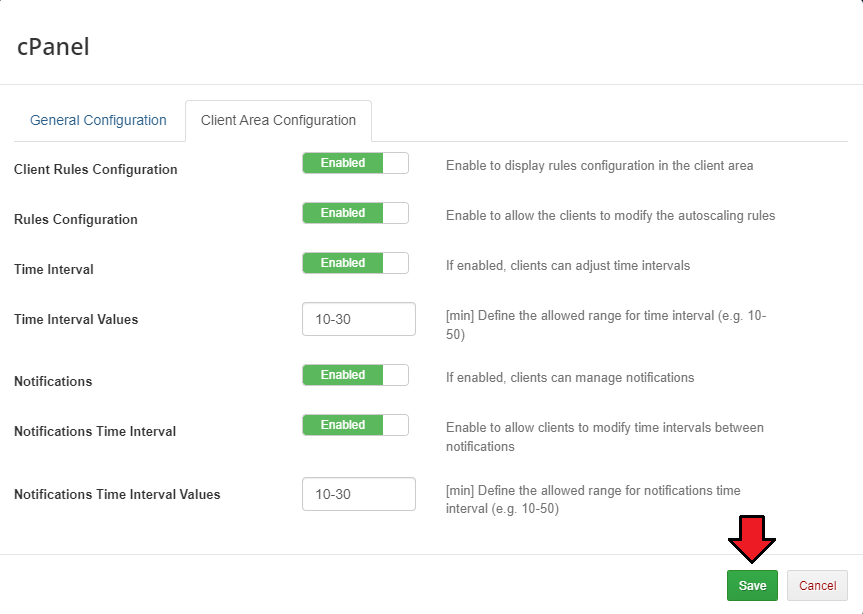This screenshot has height=614, width=863.
Task: Click 'modify the autoscaling rules' description text
Action: 610,216
